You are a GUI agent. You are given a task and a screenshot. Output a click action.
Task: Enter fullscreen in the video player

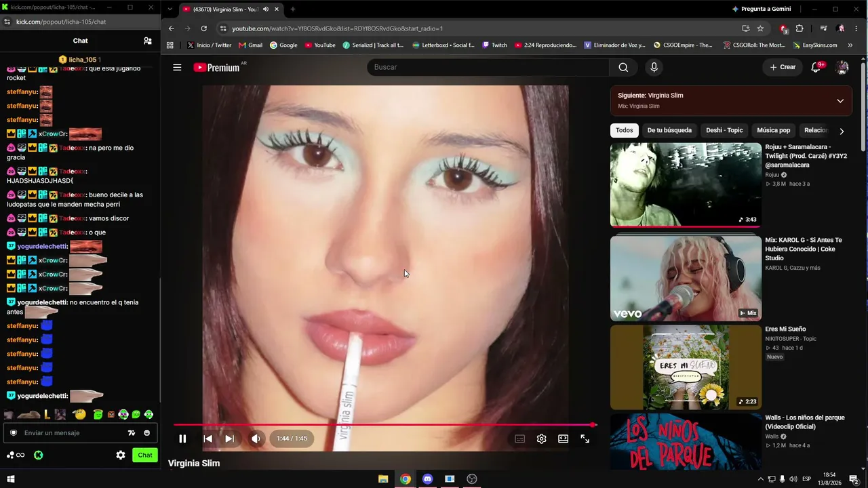tap(585, 439)
